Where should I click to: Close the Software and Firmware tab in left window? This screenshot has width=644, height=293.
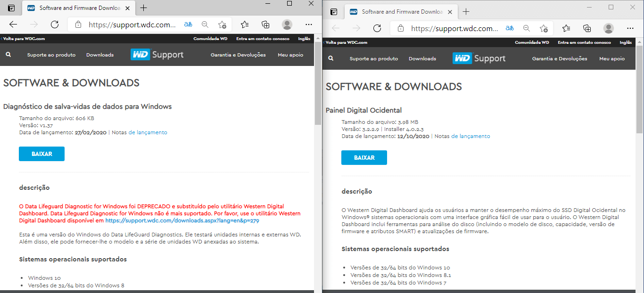(x=128, y=8)
